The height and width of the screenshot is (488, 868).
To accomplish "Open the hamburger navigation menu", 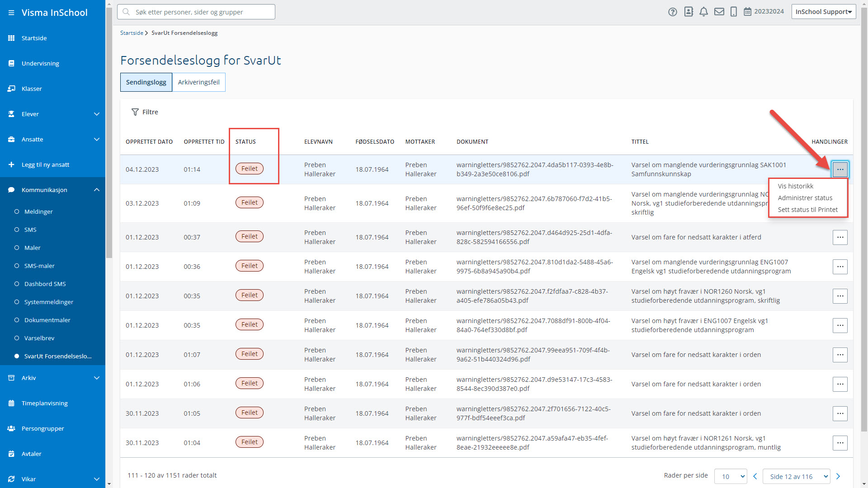I will point(11,13).
